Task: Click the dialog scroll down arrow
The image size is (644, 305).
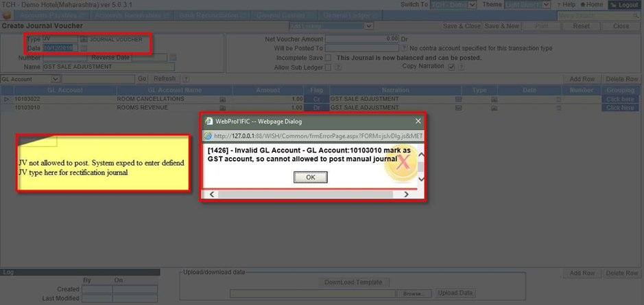Action: (421, 179)
